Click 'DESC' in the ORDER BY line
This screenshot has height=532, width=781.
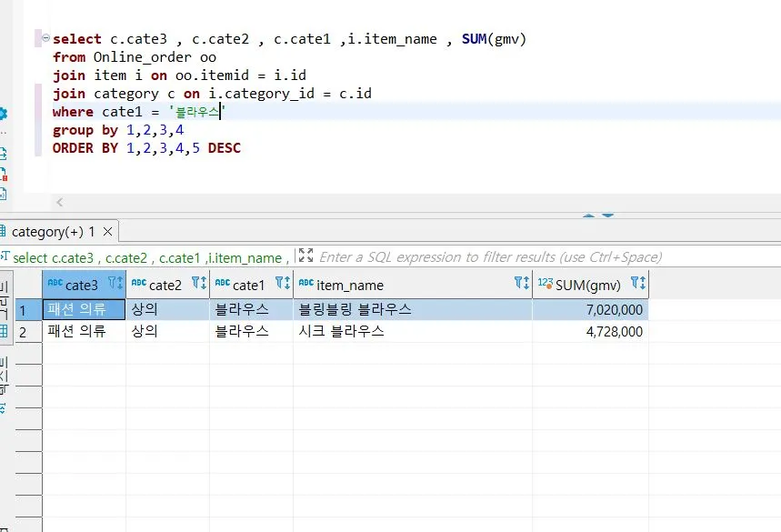pyautogui.click(x=225, y=148)
